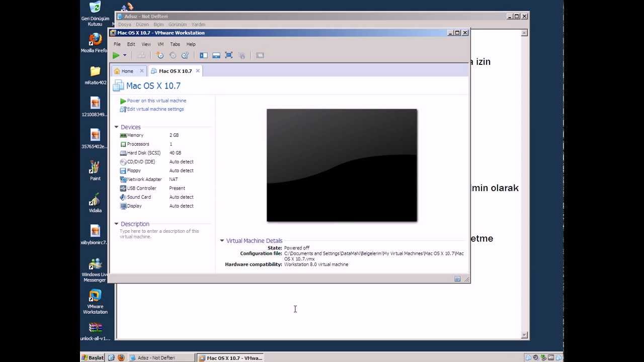Close the Home tab
This screenshot has height=362, width=644.
coord(141,71)
